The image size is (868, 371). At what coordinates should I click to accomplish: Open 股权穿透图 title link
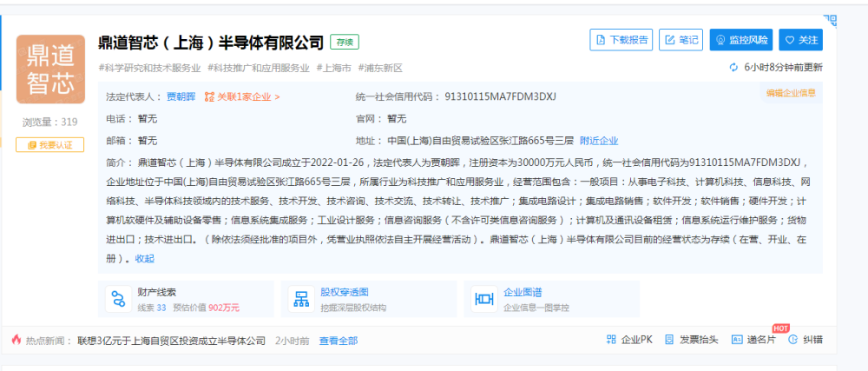pos(345,293)
